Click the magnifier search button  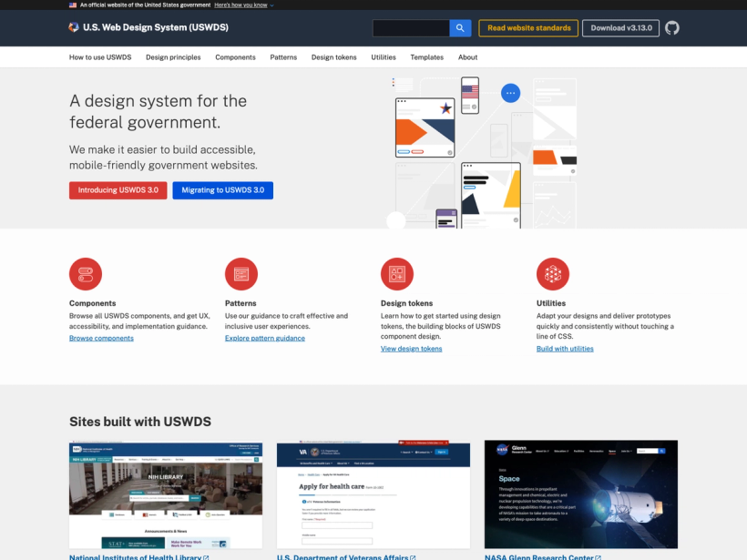(x=460, y=28)
